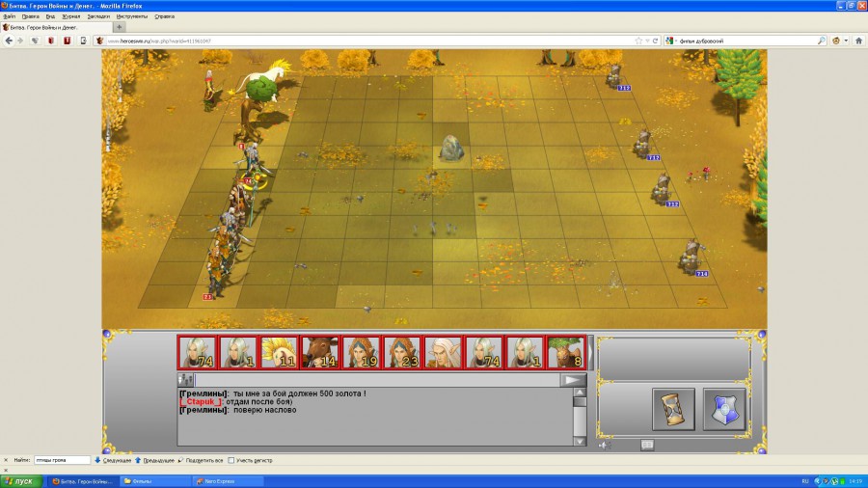Click the gray boulder obstacle on the battlefield
Viewport: 868px width, 488px height.
point(451,148)
